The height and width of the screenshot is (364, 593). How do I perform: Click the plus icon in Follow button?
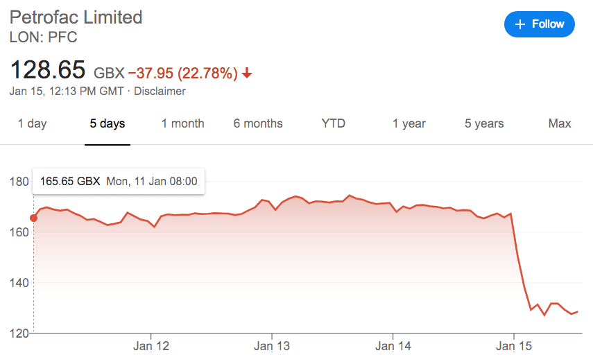click(520, 24)
